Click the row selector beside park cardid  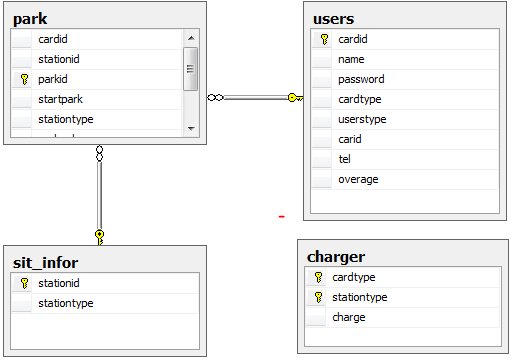(22, 39)
